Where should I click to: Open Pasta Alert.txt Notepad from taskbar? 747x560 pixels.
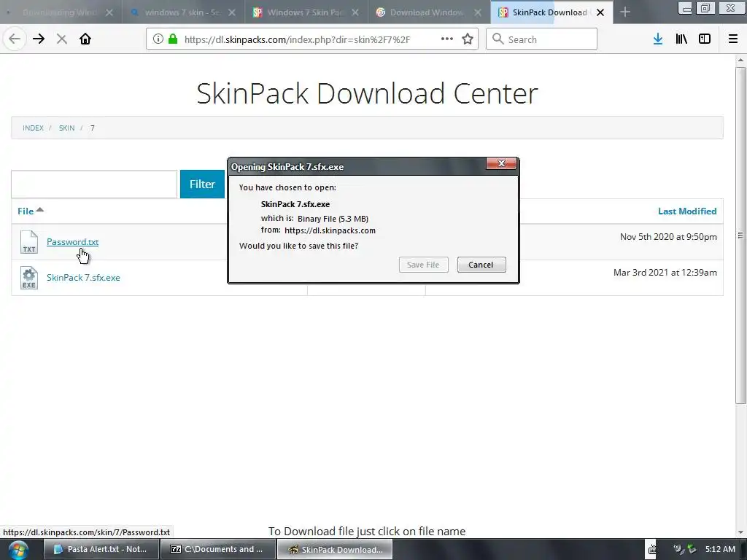click(101, 550)
